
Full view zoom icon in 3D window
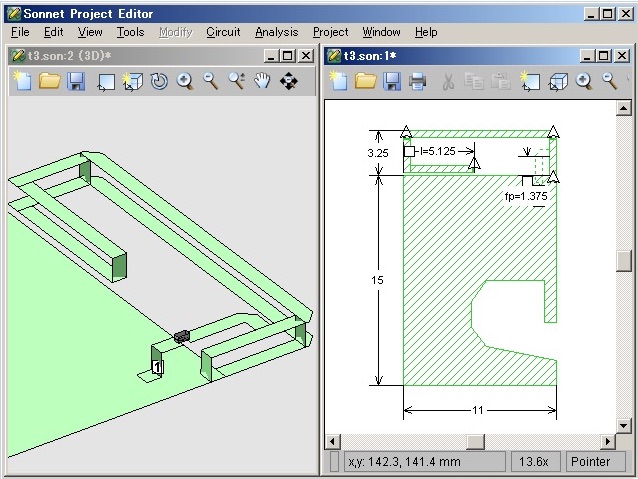coord(236,81)
